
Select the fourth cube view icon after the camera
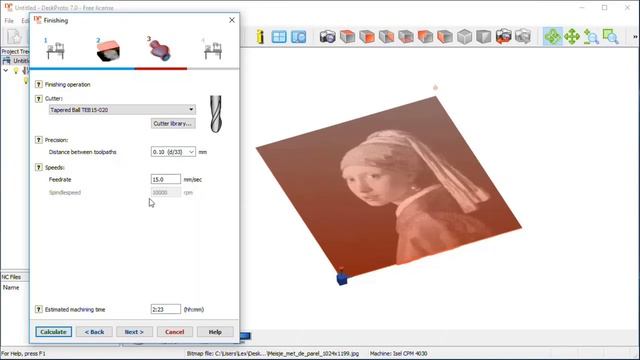[x=406, y=37]
